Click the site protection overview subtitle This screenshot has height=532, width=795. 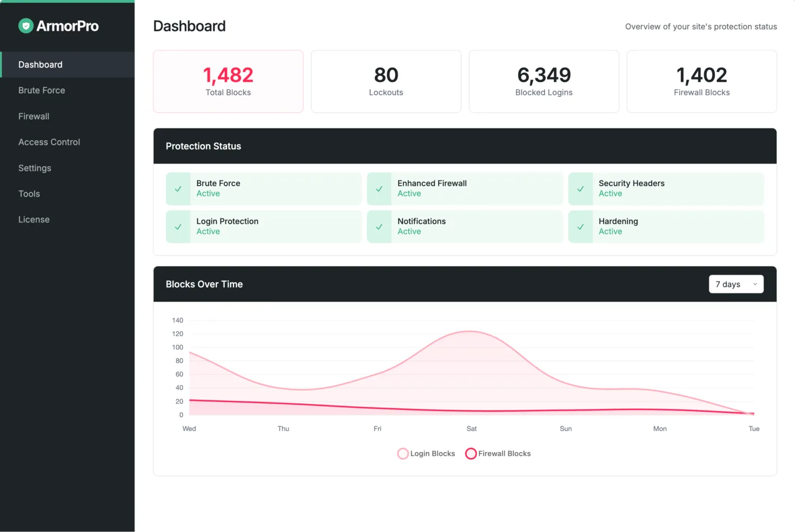pyautogui.click(x=701, y=27)
